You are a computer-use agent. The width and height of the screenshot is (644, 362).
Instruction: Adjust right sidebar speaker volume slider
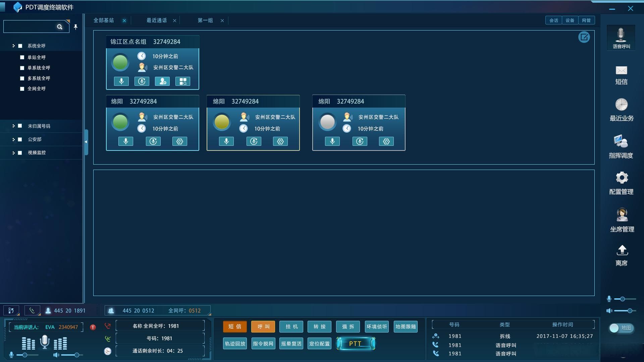(x=630, y=311)
